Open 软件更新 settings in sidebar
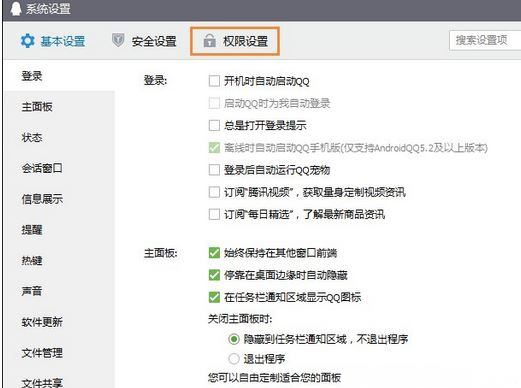The width and height of the screenshot is (521, 388). pyautogui.click(x=42, y=322)
